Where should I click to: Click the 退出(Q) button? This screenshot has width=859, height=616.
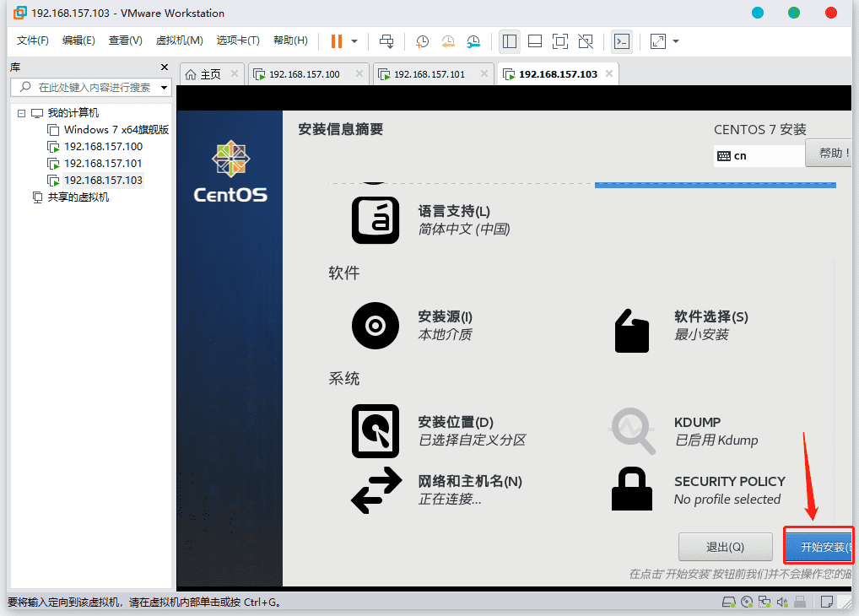[x=725, y=547]
